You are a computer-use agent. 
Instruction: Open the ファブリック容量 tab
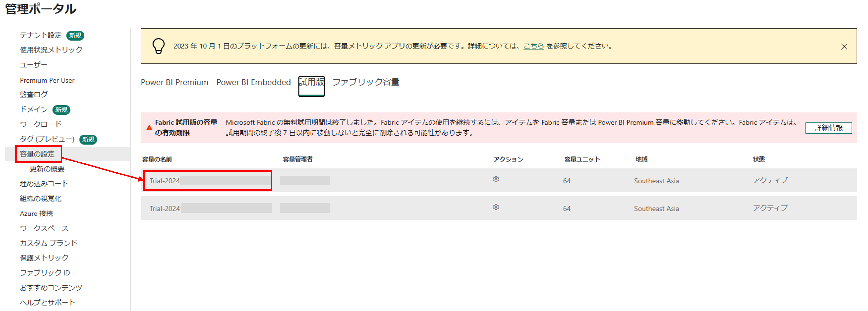(366, 82)
